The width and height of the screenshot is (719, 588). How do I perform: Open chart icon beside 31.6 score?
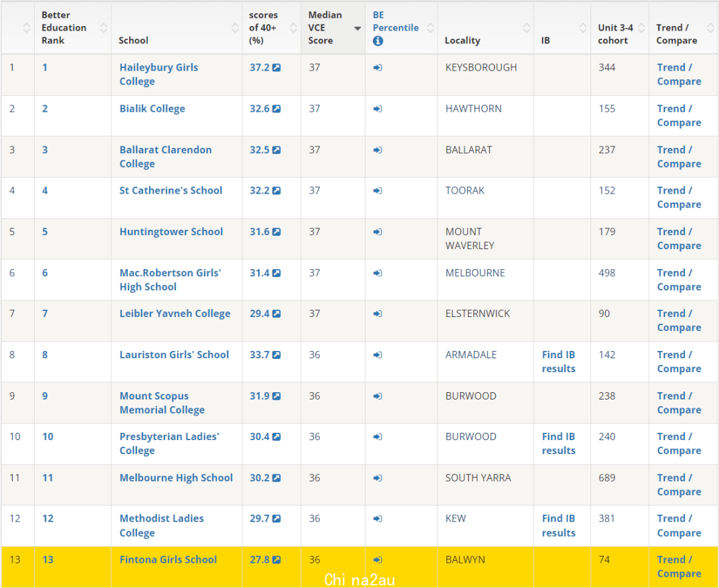coord(276,232)
